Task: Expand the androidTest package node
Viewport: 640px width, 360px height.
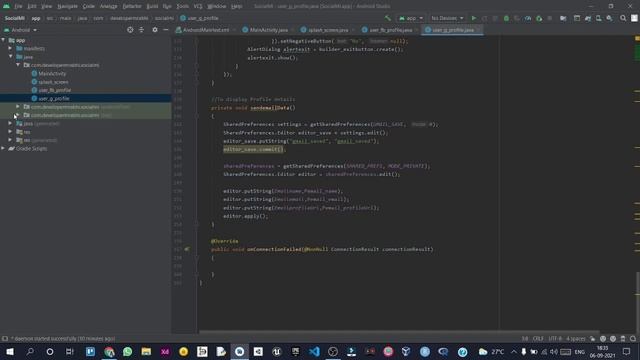Action: point(18,107)
